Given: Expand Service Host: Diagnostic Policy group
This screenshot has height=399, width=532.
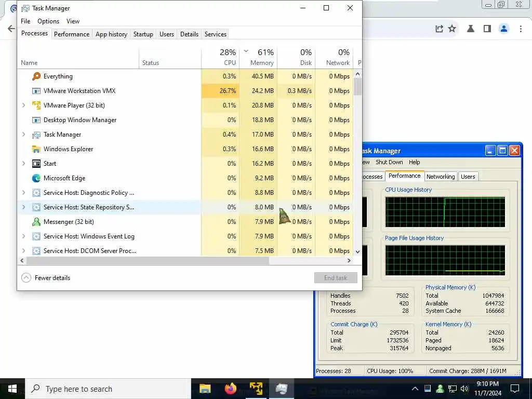Looking at the screenshot, I should [24, 193].
